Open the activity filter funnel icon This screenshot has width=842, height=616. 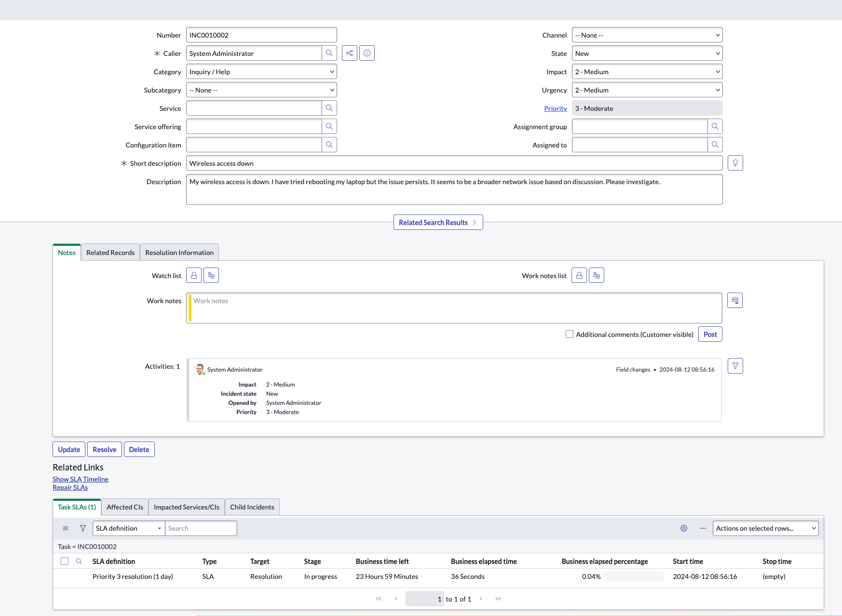(x=735, y=366)
